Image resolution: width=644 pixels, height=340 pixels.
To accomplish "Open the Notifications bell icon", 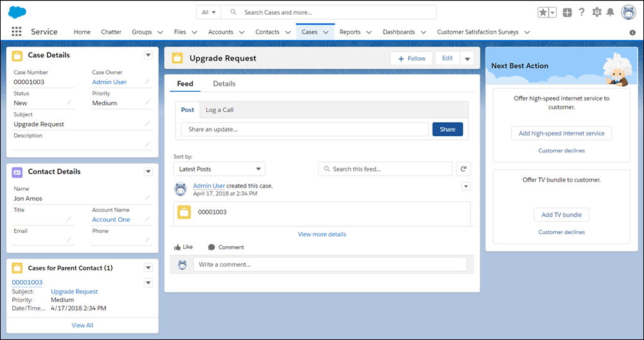I will (x=611, y=12).
